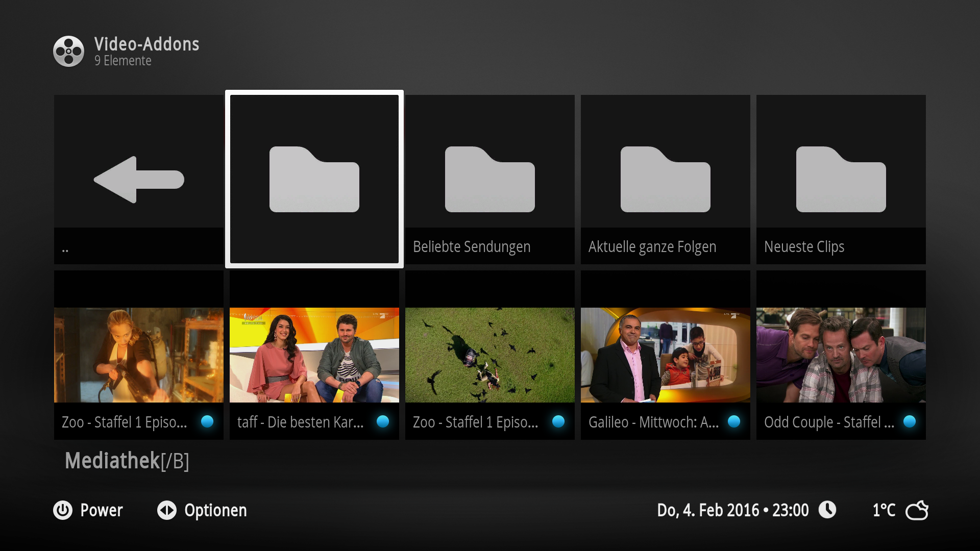The width and height of the screenshot is (980, 551).
Task: Click the '..' parent directory label
Action: pyautogui.click(x=65, y=251)
